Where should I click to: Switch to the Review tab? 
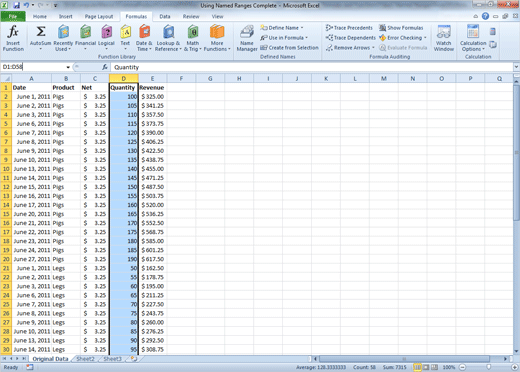[191, 16]
